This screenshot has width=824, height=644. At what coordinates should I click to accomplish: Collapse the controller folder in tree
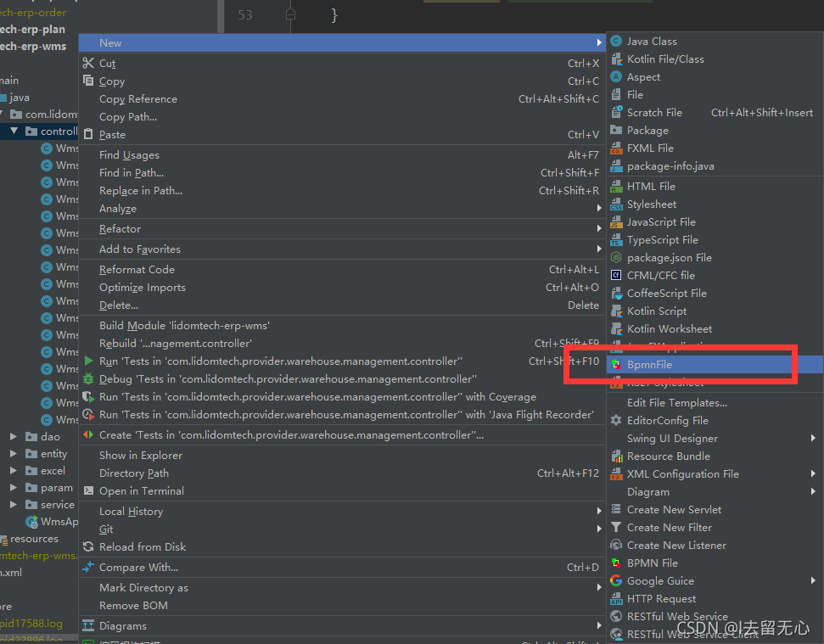click(x=14, y=131)
